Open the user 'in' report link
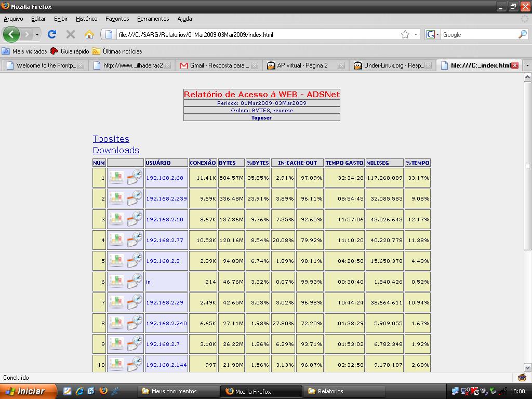The height and width of the screenshot is (399, 532). [x=148, y=282]
